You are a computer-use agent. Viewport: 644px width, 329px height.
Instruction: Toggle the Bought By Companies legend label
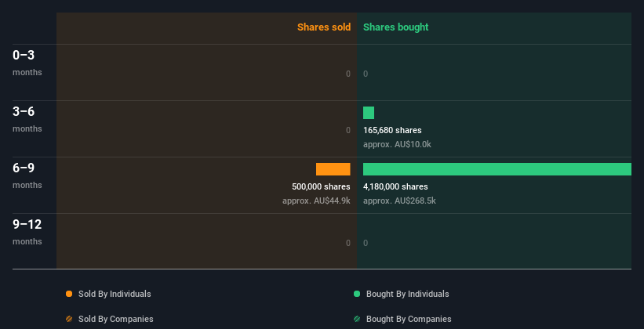coord(409,319)
